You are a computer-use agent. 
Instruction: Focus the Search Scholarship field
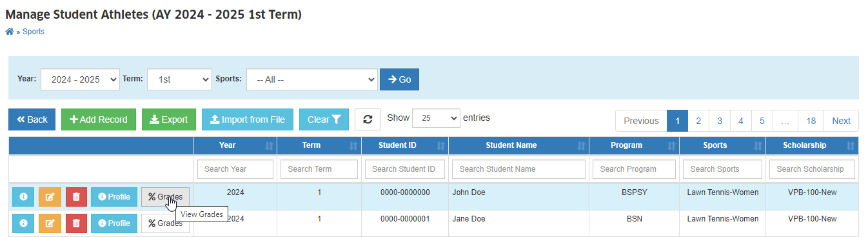click(812, 169)
